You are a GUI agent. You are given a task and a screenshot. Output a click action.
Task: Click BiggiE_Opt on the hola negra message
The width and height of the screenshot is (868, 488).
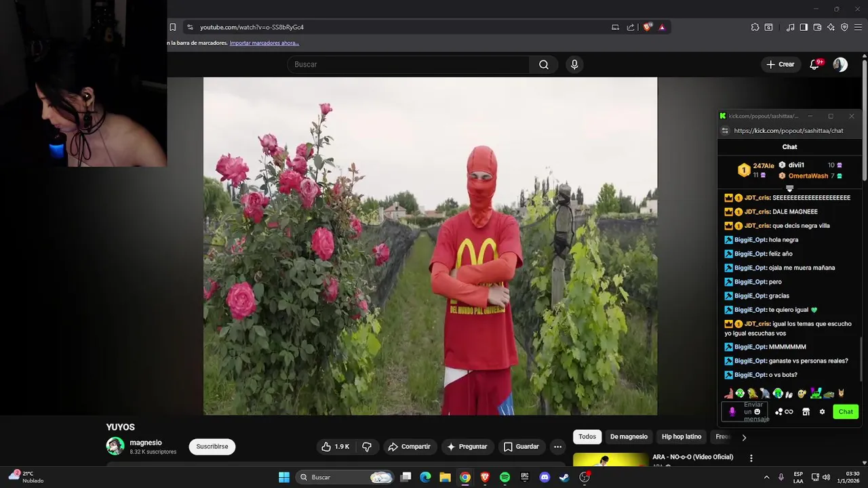tap(750, 240)
